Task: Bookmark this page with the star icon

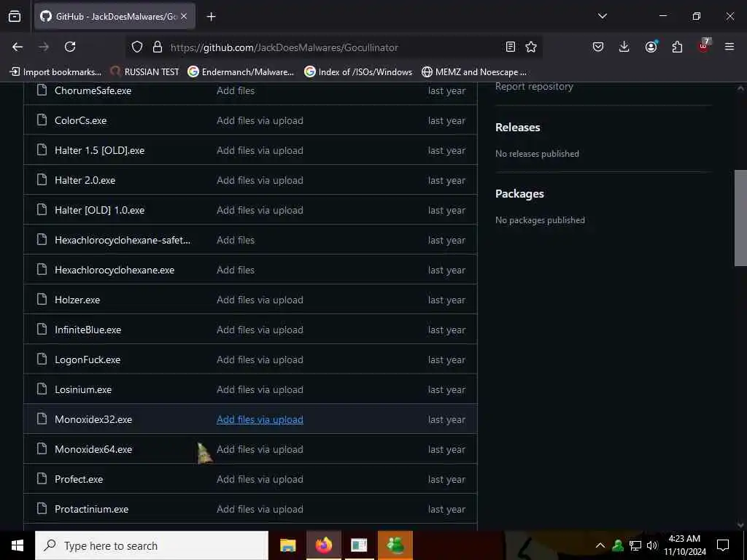Action: click(x=531, y=47)
